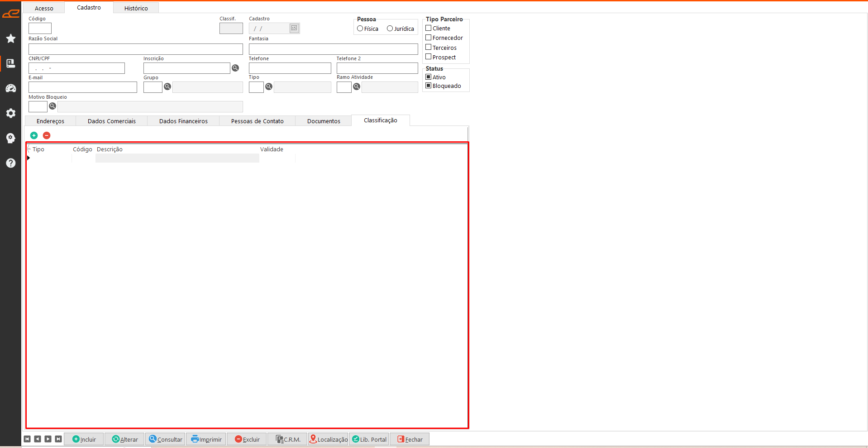Click the red remove classification icon
The image size is (868, 448).
coord(47,135)
